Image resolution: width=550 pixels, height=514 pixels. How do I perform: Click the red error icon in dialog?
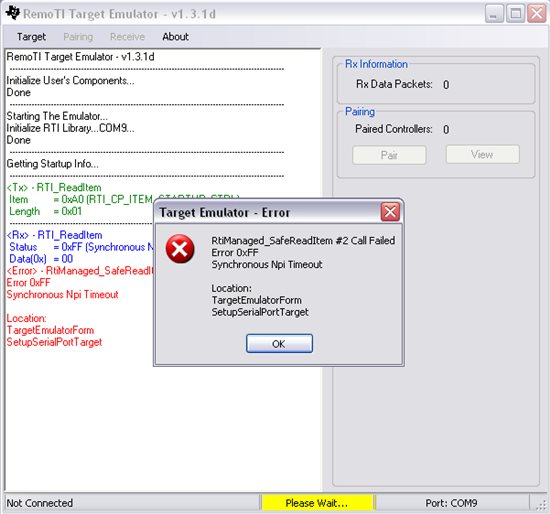[180, 249]
